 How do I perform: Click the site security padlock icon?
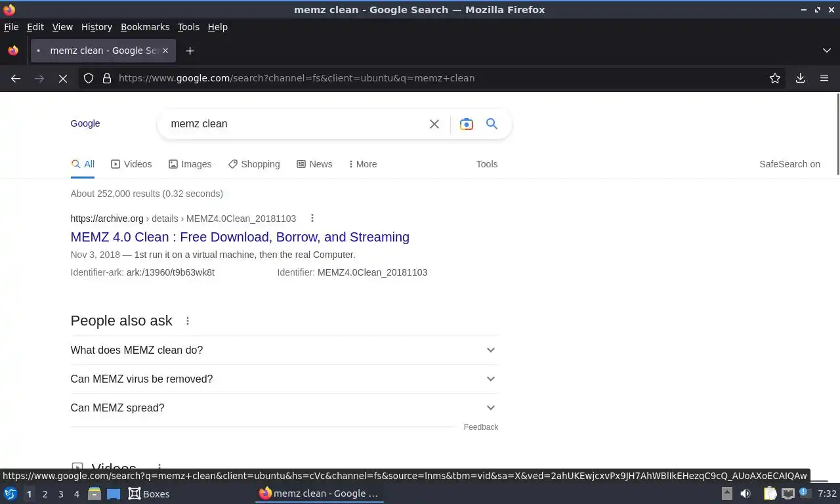pos(107,78)
